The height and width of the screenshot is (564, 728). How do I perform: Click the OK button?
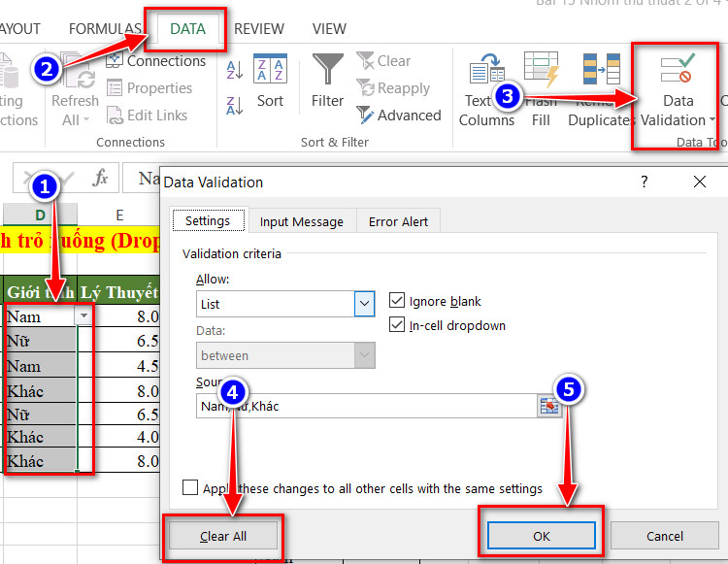(542, 536)
